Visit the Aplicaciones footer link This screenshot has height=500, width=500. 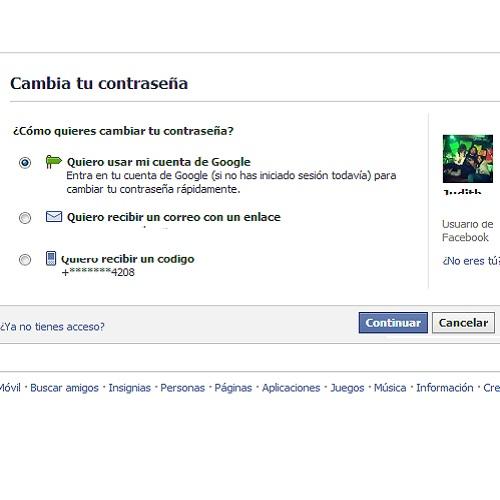click(291, 388)
